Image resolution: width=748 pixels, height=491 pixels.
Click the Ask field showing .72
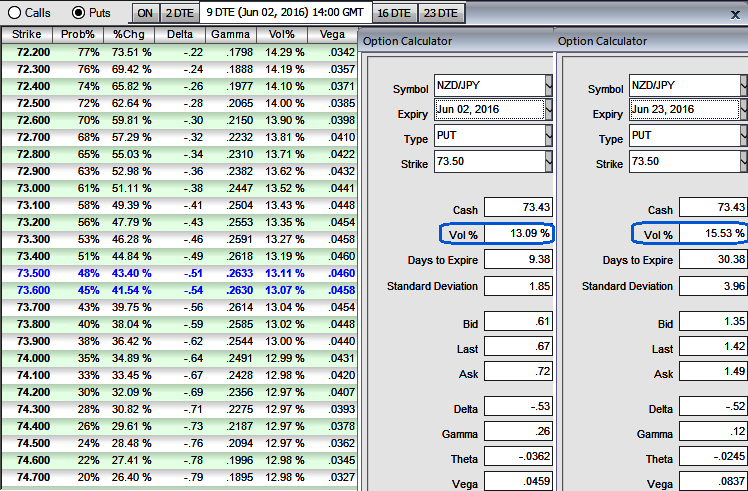(518, 371)
